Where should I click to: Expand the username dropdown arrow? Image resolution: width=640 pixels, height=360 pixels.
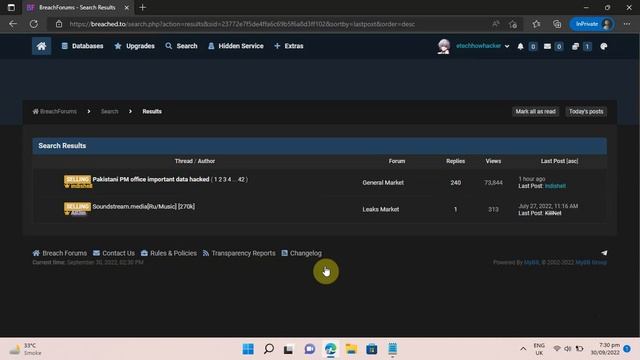click(507, 47)
